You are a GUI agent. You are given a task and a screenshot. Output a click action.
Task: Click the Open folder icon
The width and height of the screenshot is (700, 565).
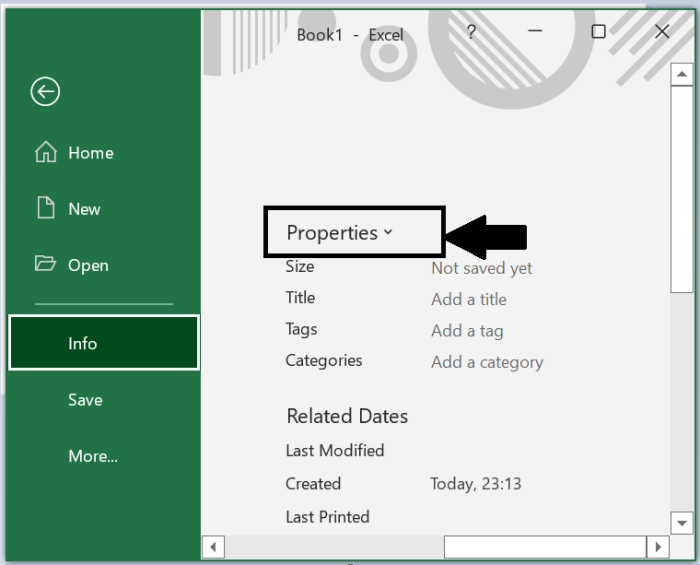point(45,264)
